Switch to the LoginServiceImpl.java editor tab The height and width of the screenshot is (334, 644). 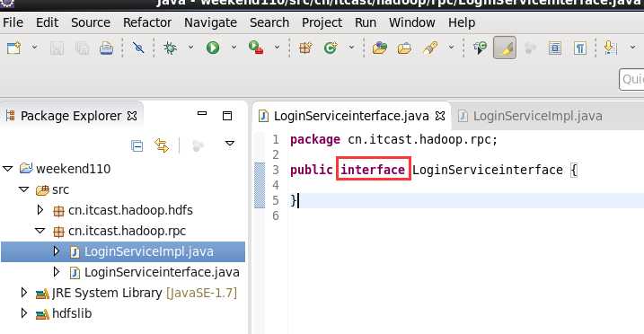coord(530,116)
